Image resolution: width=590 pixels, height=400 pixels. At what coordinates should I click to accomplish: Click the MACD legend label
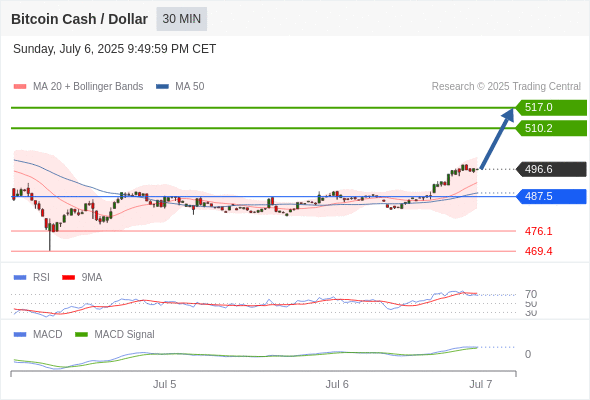pyautogui.click(x=48, y=335)
